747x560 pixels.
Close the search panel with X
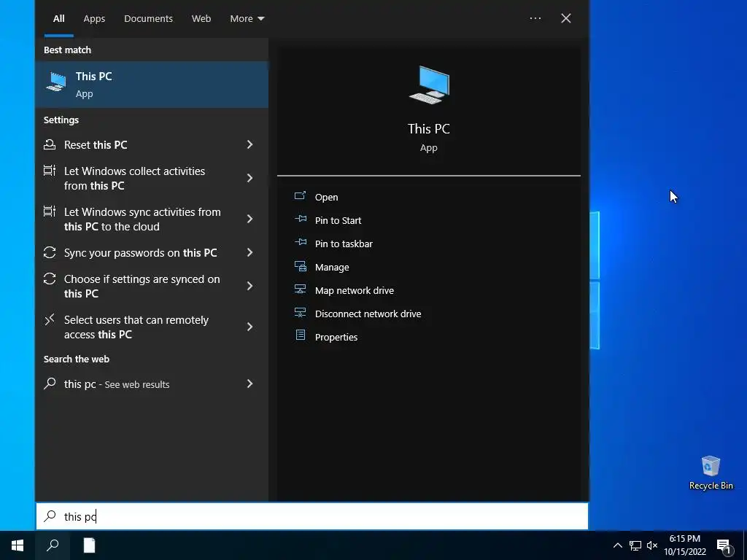point(565,18)
